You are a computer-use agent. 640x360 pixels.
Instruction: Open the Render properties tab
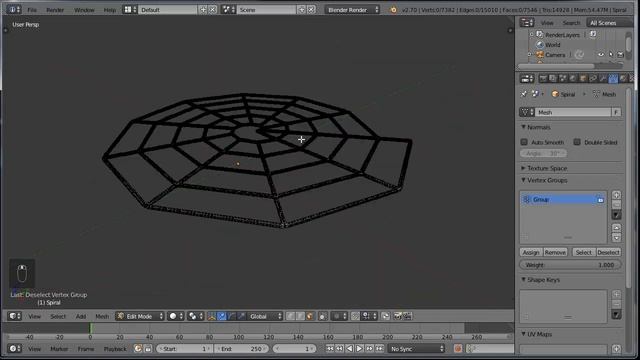[543, 78]
